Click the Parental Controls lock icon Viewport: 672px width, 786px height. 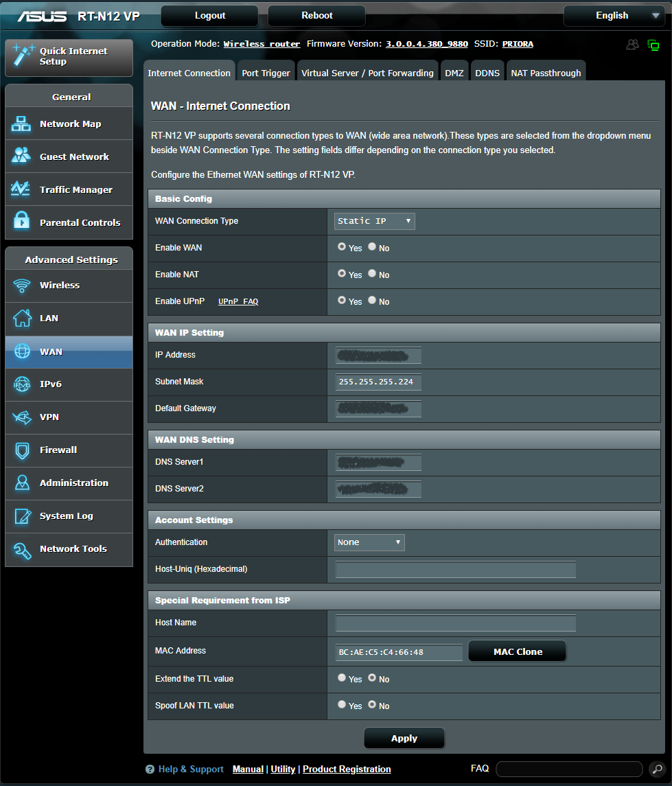[21, 220]
